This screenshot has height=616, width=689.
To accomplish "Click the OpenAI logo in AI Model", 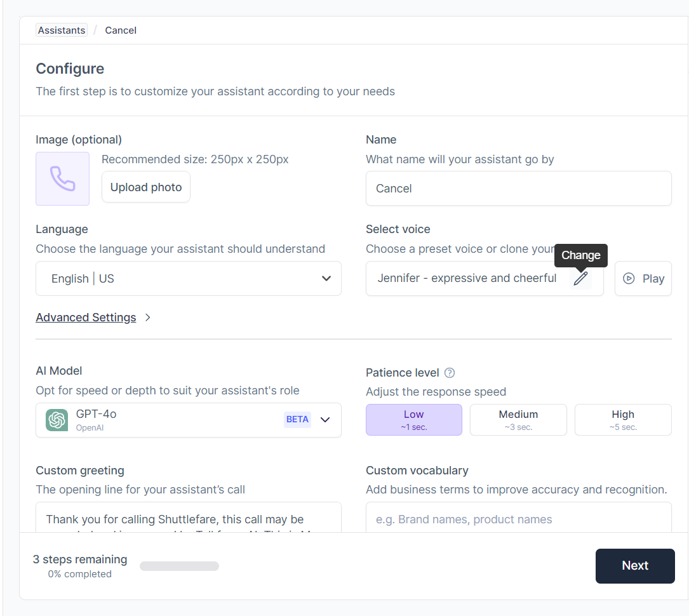I will pos(57,420).
